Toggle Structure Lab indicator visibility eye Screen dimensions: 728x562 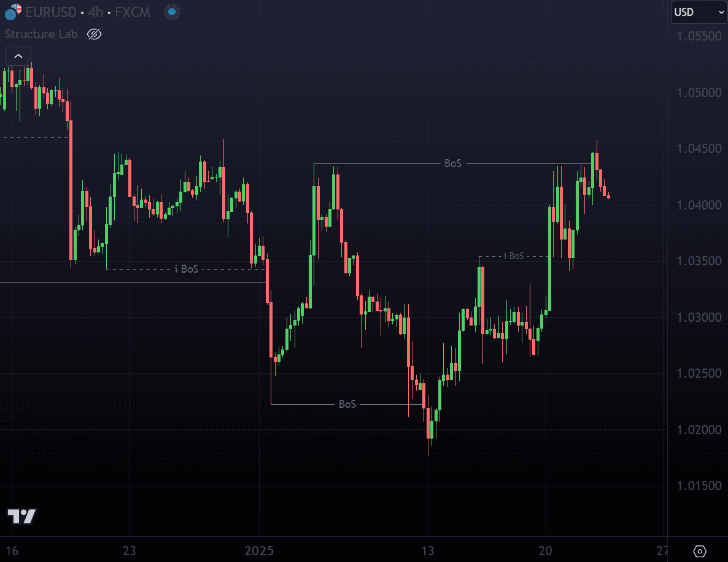point(95,34)
